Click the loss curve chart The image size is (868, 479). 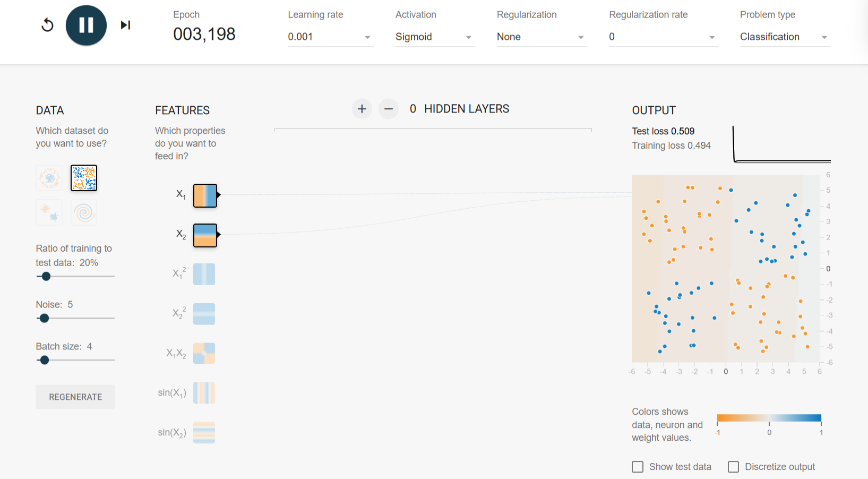coord(781,144)
